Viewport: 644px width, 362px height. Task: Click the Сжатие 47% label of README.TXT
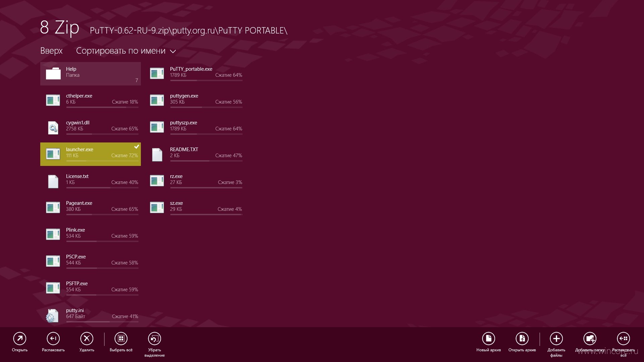(x=229, y=156)
